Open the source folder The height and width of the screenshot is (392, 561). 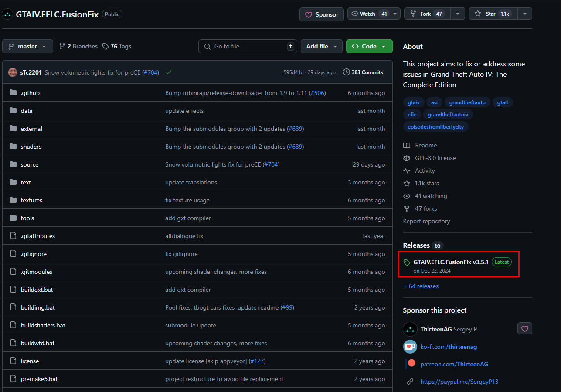tap(30, 164)
